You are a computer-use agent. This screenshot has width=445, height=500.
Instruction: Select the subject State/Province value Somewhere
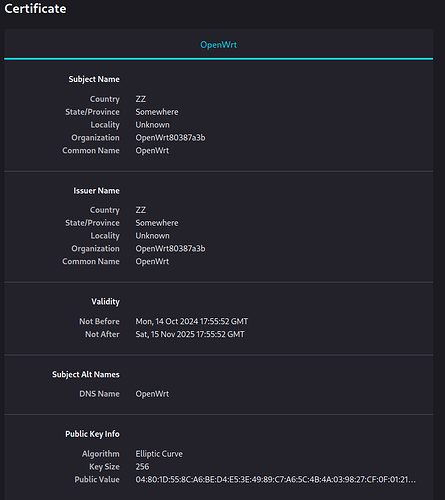pyautogui.click(x=157, y=112)
